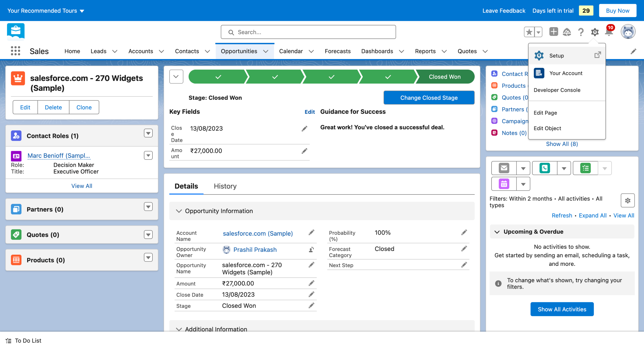The height and width of the screenshot is (349, 644).
Task: Click the Search input field
Action: (x=308, y=32)
